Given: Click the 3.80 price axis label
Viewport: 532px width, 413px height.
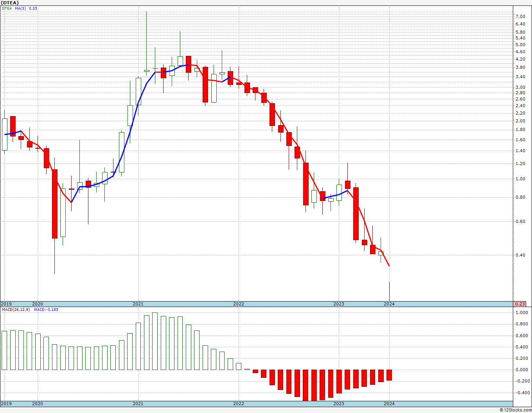Looking at the screenshot, I should (520, 67).
